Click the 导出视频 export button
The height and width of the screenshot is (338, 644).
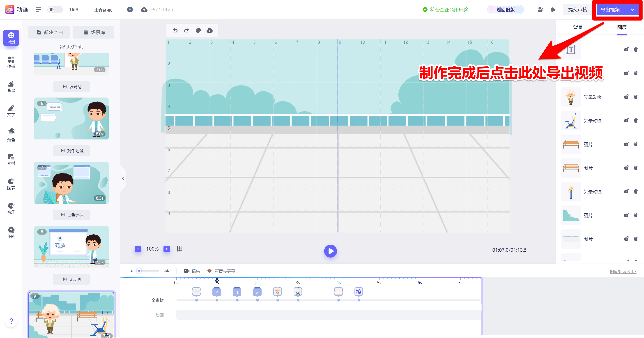point(610,9)
